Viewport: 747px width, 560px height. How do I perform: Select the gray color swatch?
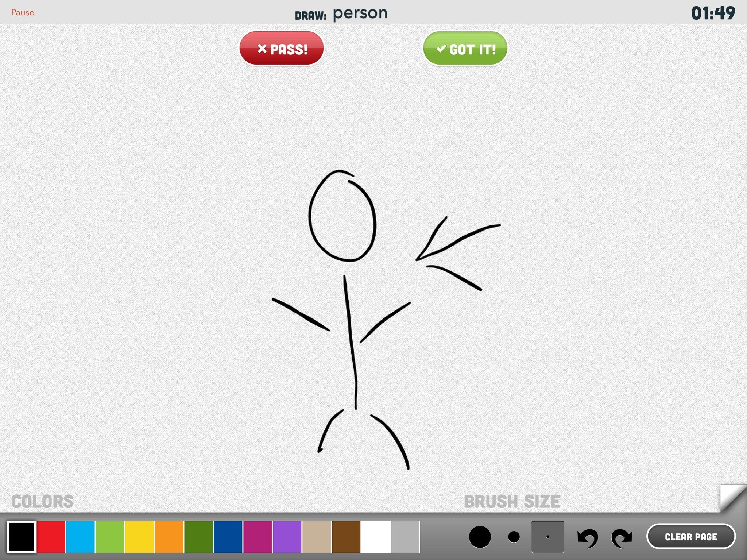click(x=405, y=537)
